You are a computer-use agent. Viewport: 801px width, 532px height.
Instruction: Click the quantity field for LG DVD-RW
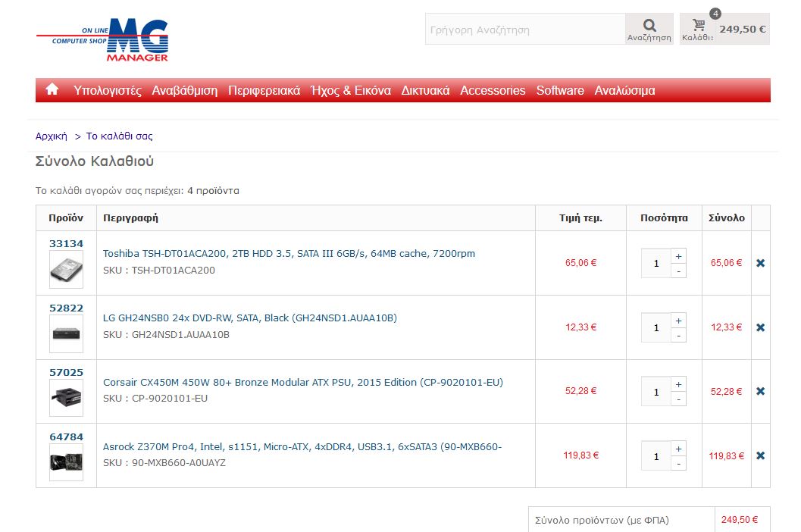point(656,327)
